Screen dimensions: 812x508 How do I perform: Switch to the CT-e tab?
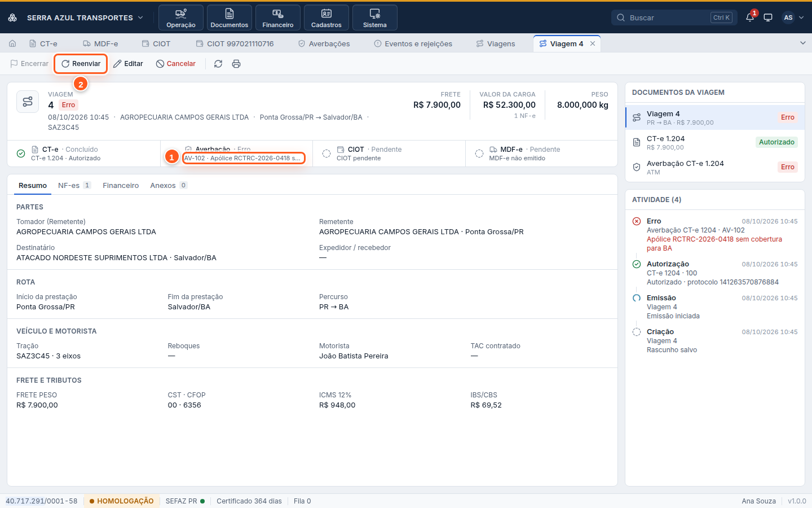[x=43, y=43]
